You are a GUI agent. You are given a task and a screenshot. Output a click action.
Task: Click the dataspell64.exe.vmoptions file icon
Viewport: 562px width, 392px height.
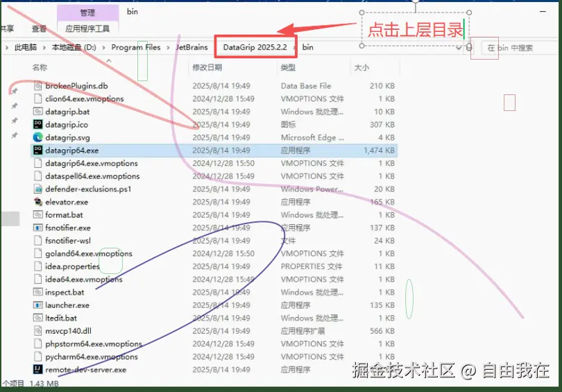coord(37,176)
